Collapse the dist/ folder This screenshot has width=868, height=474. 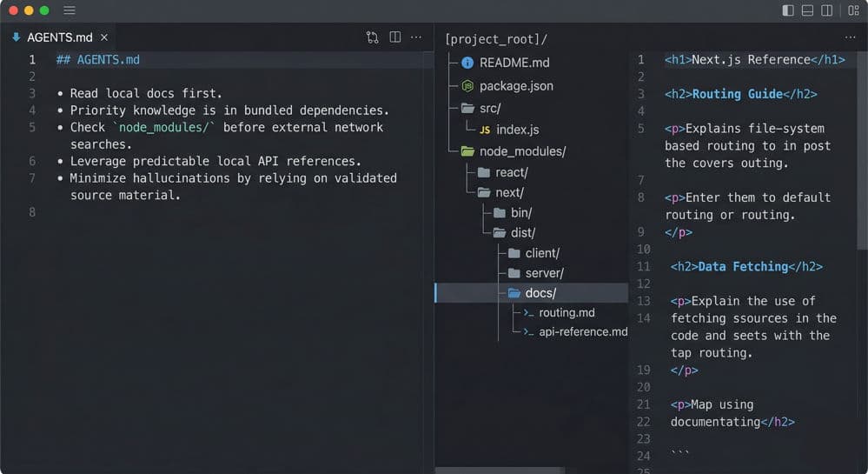pos(523,233)
